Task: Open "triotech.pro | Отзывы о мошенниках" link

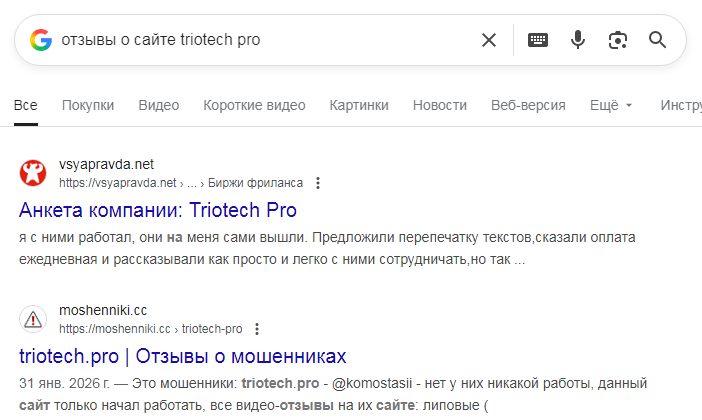Action: point(182,356)
